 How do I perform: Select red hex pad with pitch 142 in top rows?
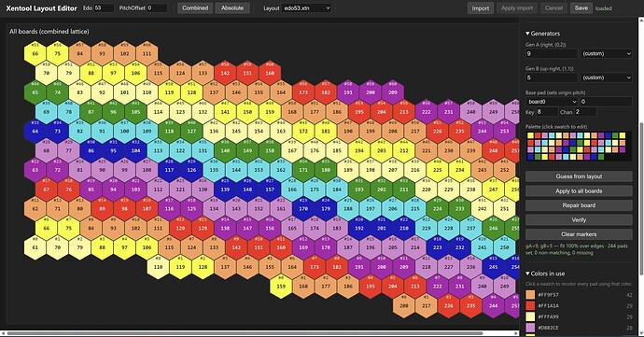[225, 73]
